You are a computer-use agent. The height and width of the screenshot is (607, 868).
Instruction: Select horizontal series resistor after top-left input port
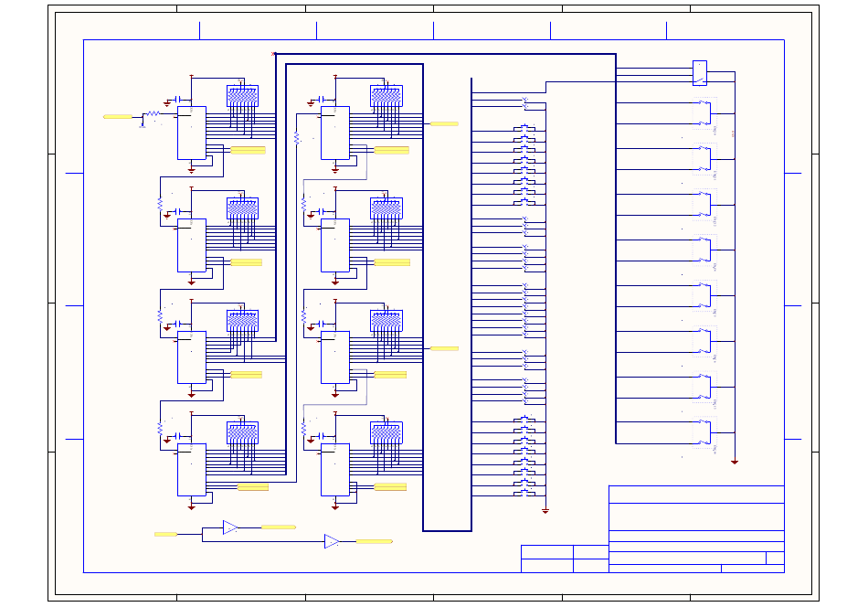pyautogui.click(x=153, y=113)
